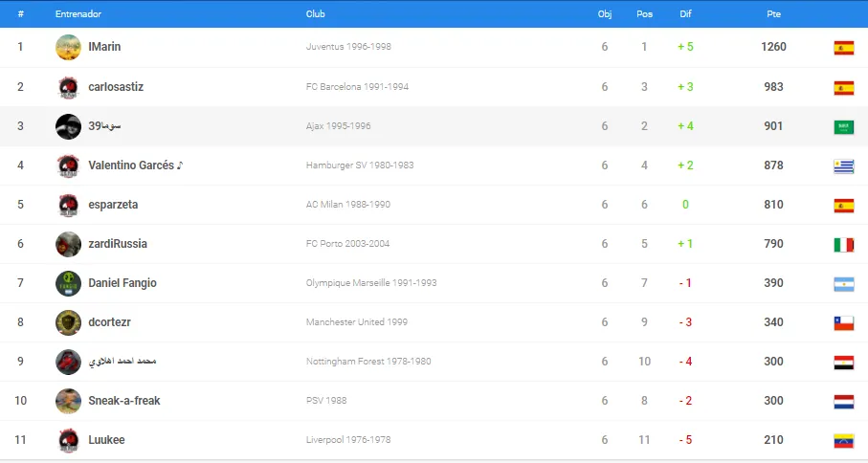868x463 pixels.
Task: Open Daniel Fangio's avatar
Action: [x=68, y=283]
